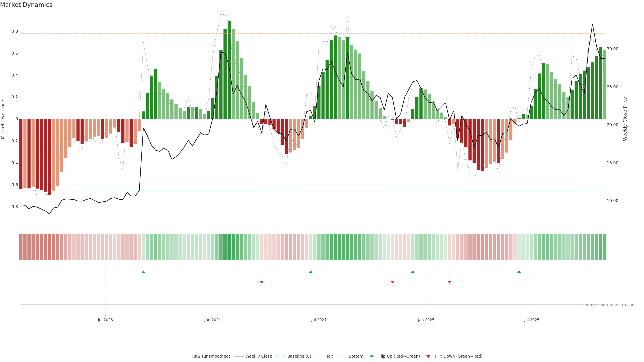The width and height of the screenshot is (644, 362).
Task: Click the 30.00 price tick label
Action: point(612,49)
